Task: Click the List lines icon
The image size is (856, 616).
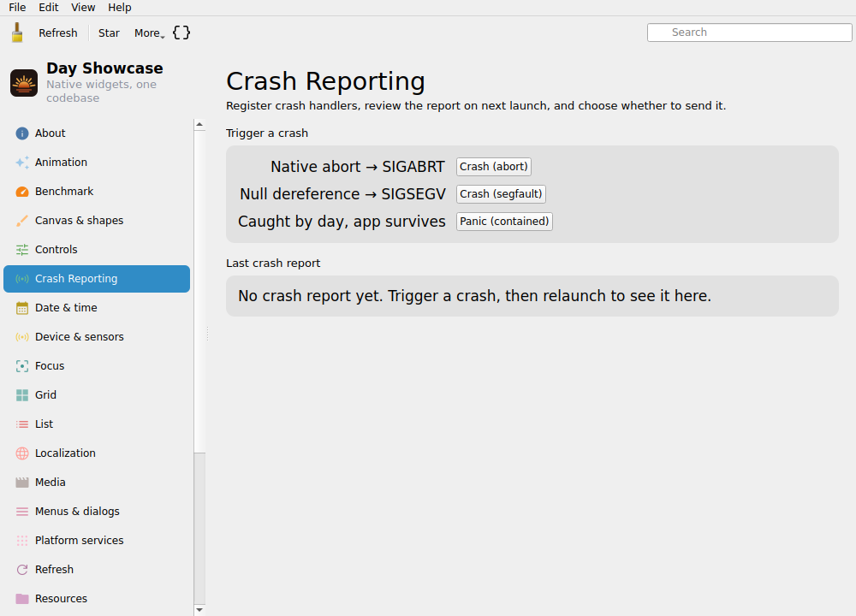Action: [22, 424]
